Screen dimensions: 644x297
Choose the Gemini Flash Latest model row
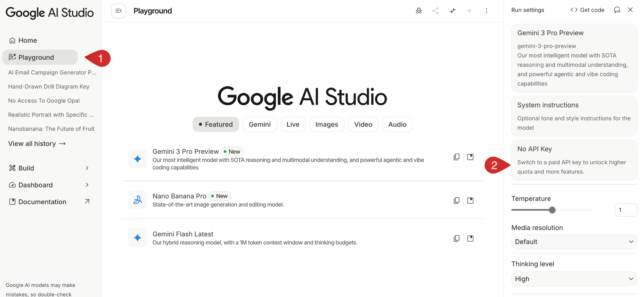tap(303, 238)
